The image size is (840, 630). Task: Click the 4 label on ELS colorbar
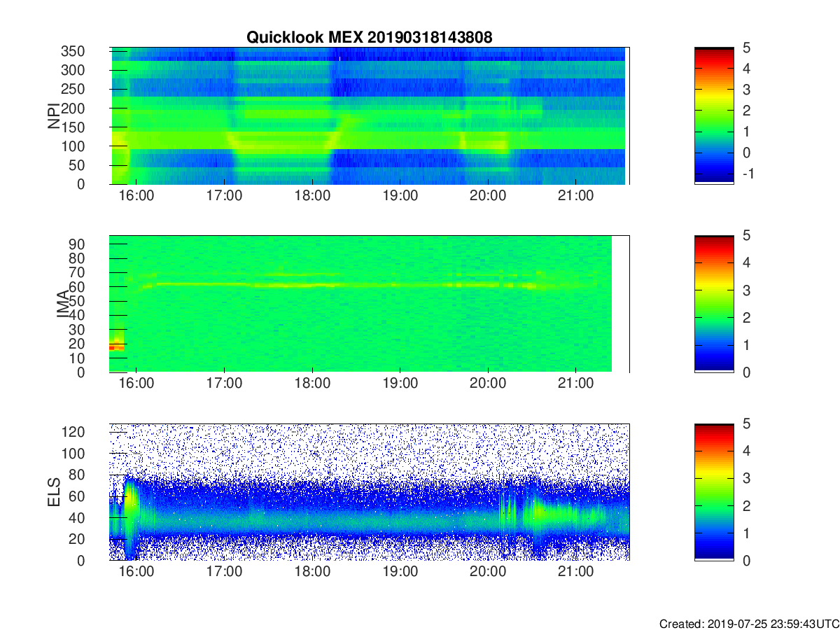pos(746,451)
